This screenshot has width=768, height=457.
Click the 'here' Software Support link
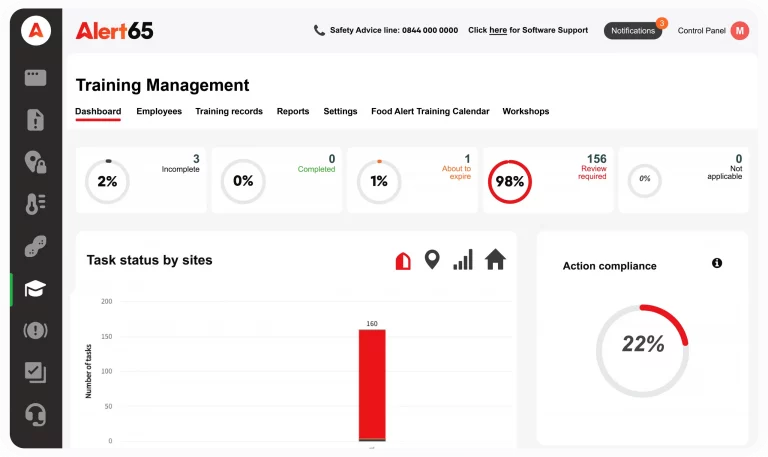[x=497, y=31]
